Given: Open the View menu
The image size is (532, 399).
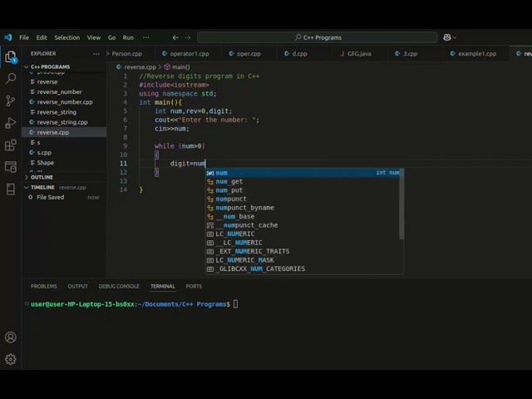Looking at the screenshot, I should click(x=94, y=37).
